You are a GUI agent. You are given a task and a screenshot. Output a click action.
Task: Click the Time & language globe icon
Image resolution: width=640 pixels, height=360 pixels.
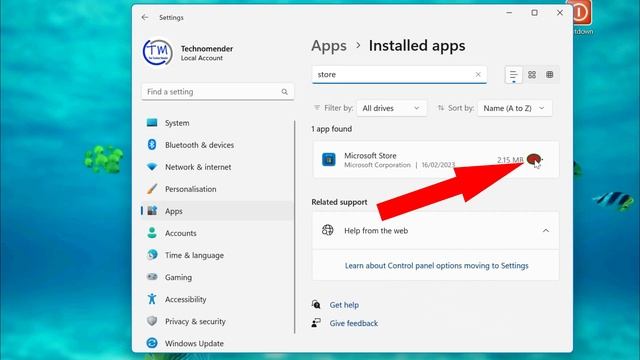tap(152, 255)
